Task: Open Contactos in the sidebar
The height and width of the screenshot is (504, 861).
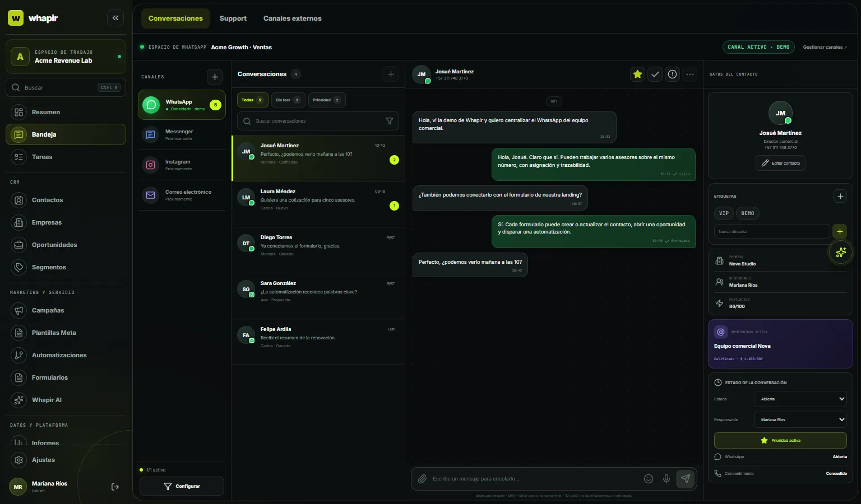Action: click(x=66, y=200)
